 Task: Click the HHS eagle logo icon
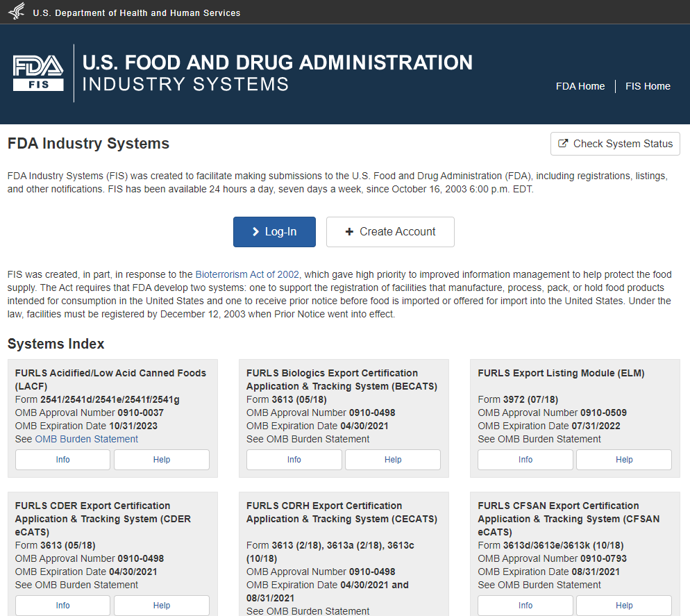pos(17,12)
